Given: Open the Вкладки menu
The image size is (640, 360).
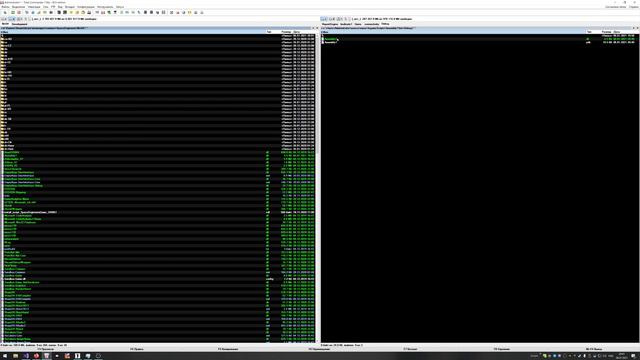Looking at the screenshot, I should pyautogui.click(x=70, y=7).
